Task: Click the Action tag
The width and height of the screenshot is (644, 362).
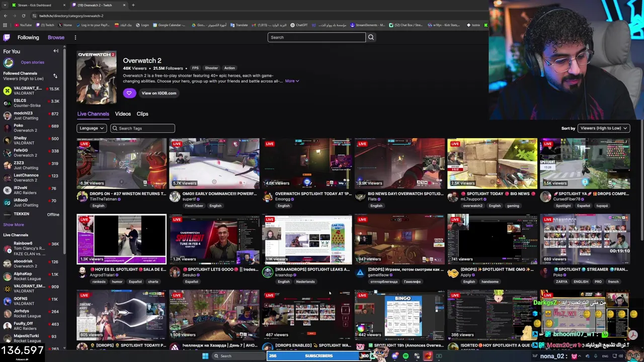Action: [229, 68]
